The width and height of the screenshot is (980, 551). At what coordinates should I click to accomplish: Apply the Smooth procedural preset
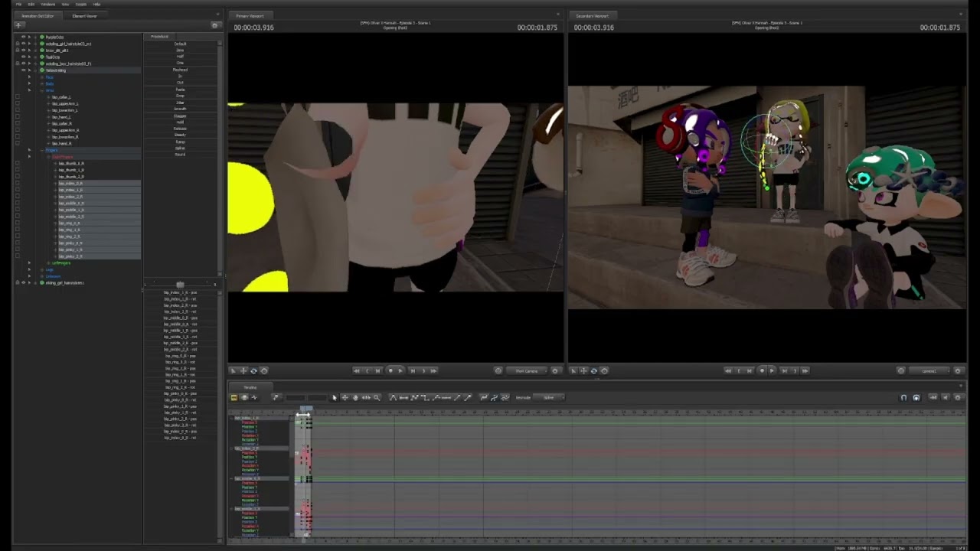pos(181,109)
